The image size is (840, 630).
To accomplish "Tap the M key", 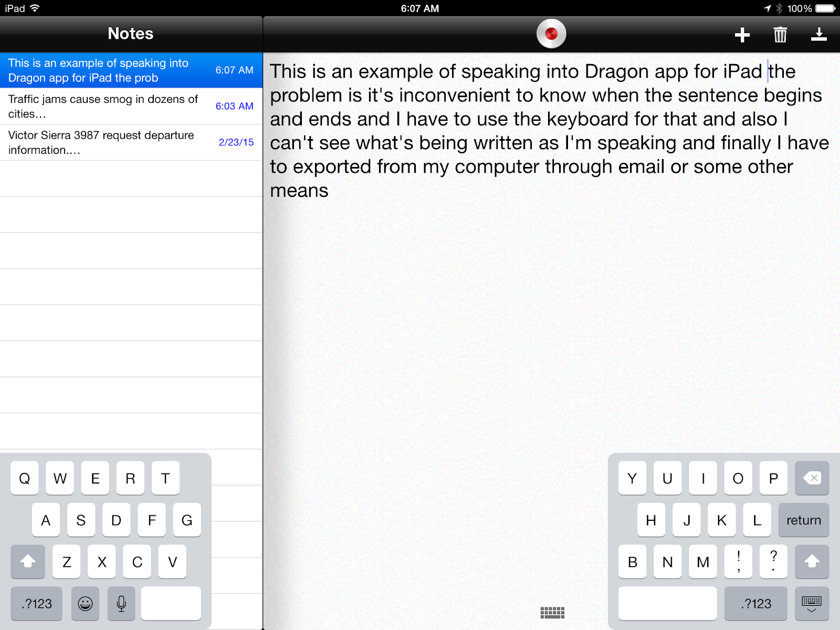I will pos(703,562).
